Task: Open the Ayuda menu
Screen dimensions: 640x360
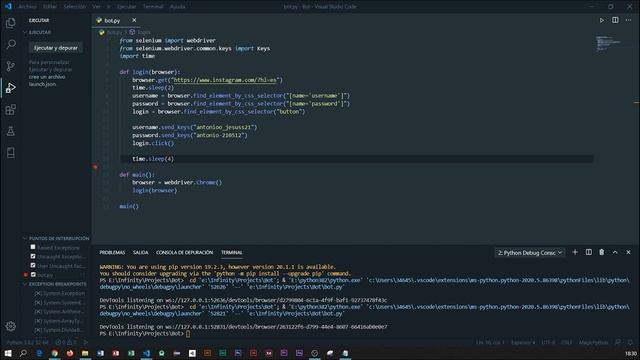Action: [178, 7]
